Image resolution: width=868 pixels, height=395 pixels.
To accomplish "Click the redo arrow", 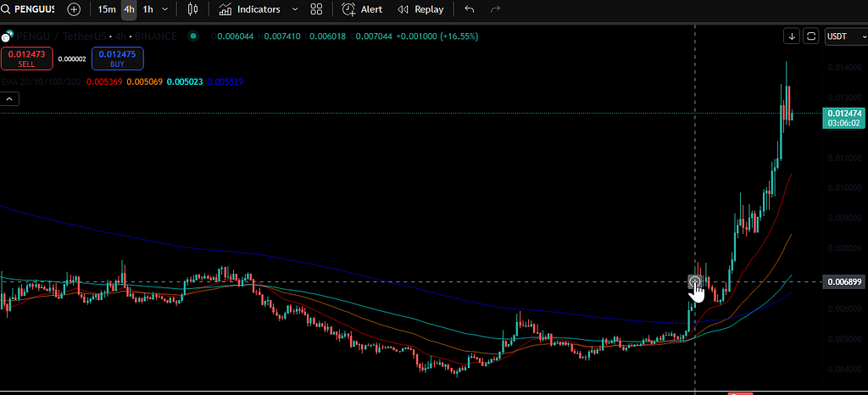I will [x=495, y=9].
